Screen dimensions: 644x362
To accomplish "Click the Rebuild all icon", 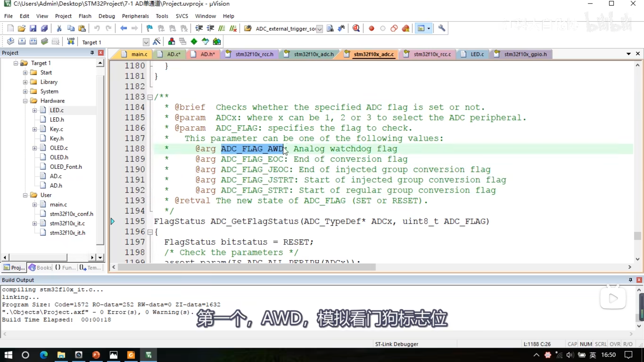I will pyautogui.click(x=33, y=41).
